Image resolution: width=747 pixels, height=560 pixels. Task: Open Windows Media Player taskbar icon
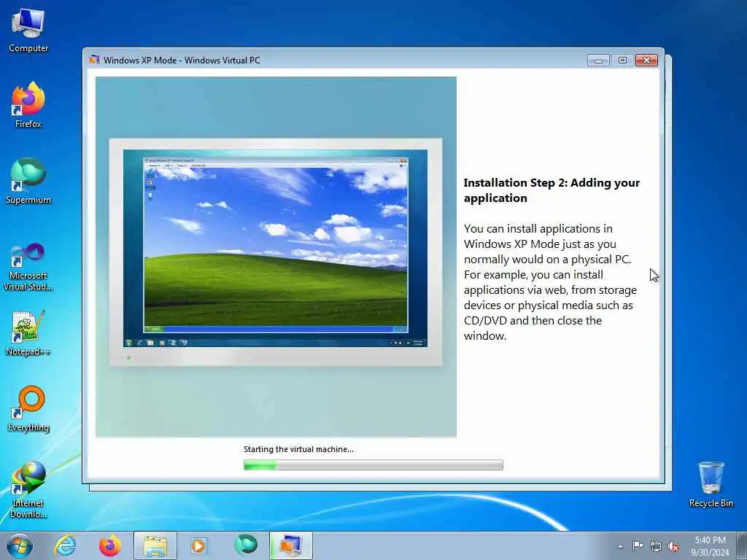tap(198, 545)
